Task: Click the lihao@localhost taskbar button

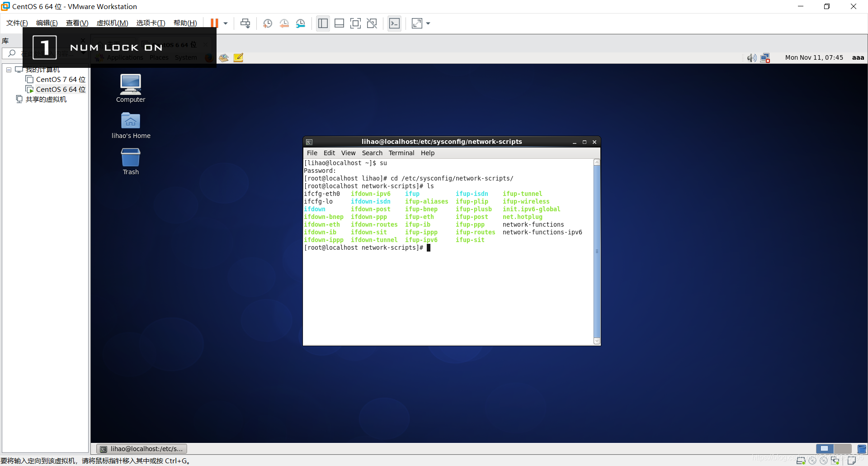Action: [x=142, y=449]
